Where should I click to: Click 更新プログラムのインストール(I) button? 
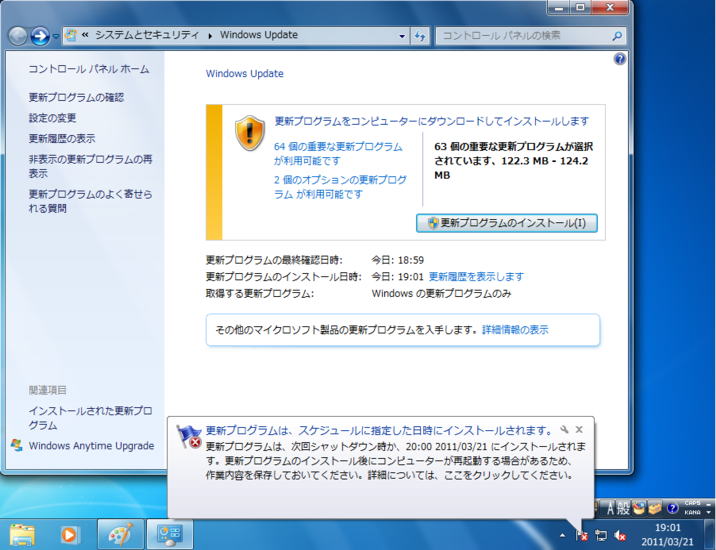(506, 223)
